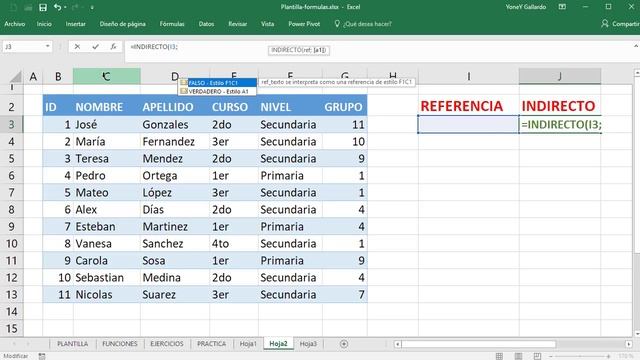Save the workbook with the disk icon

pos(43,7)
